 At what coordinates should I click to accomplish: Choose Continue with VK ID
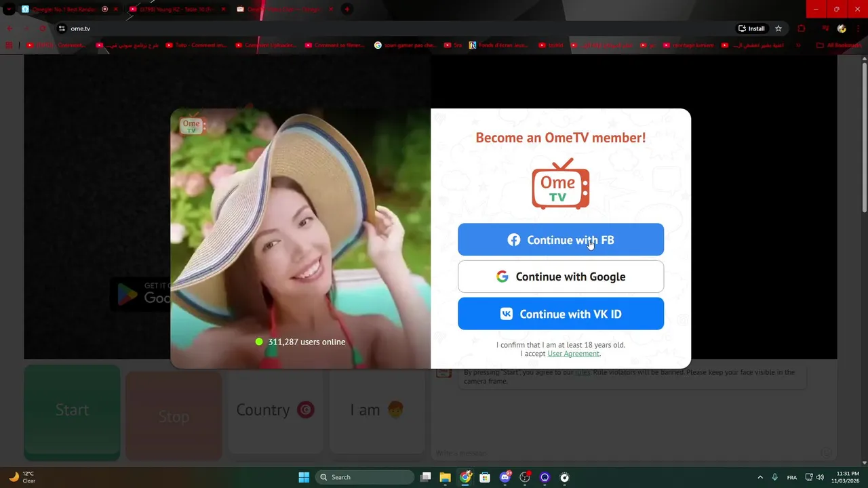[561, 314]
